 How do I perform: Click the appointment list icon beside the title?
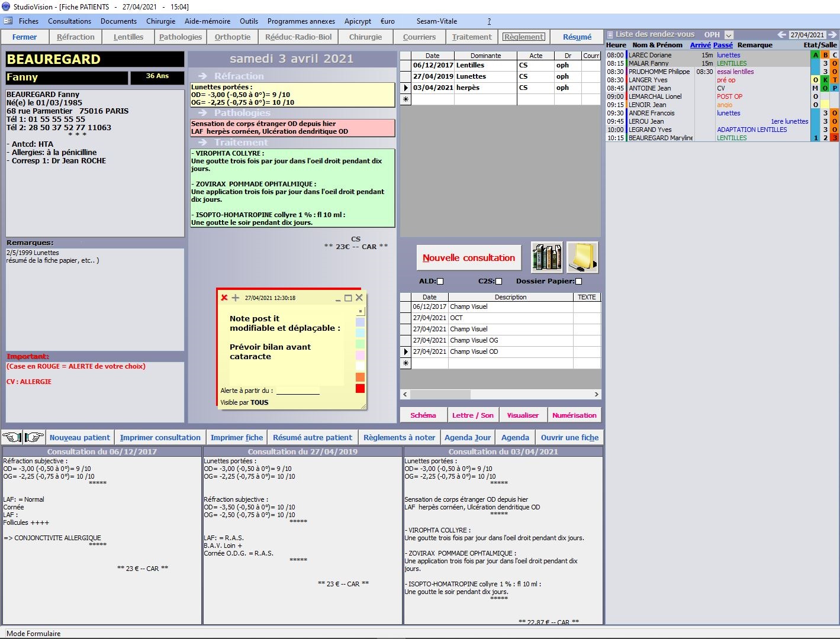pos(610,35)
